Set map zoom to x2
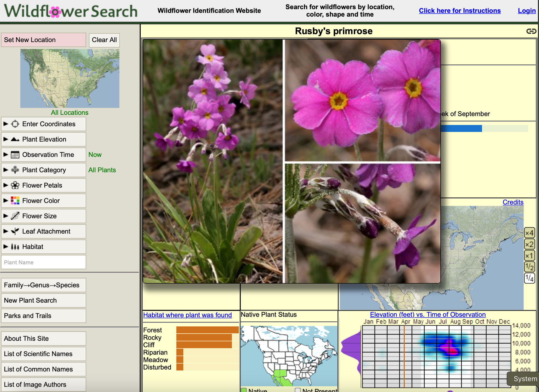539x392 pixels. pos(529,244)
